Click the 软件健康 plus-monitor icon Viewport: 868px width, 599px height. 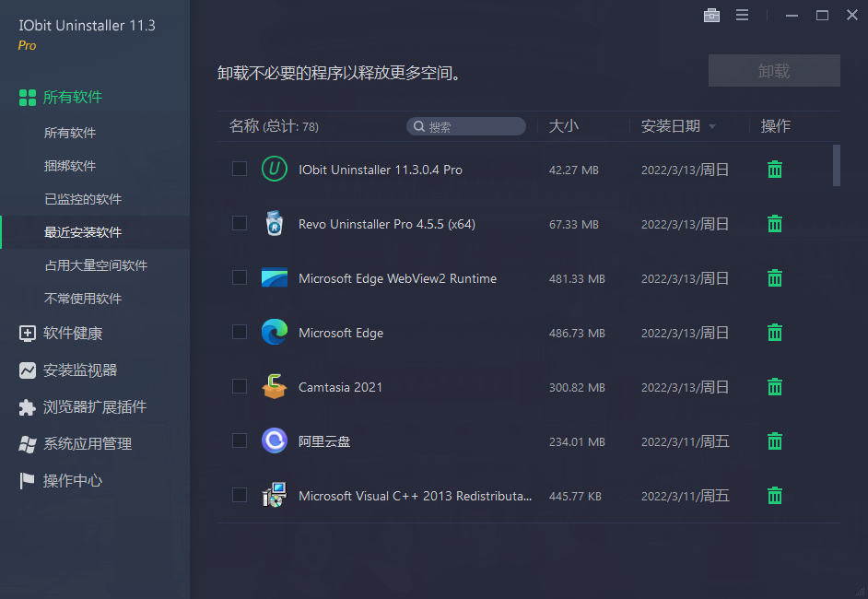27,334
